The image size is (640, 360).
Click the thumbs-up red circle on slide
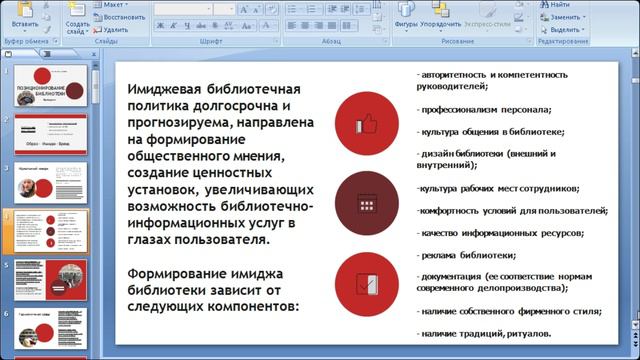pos(367,123)
